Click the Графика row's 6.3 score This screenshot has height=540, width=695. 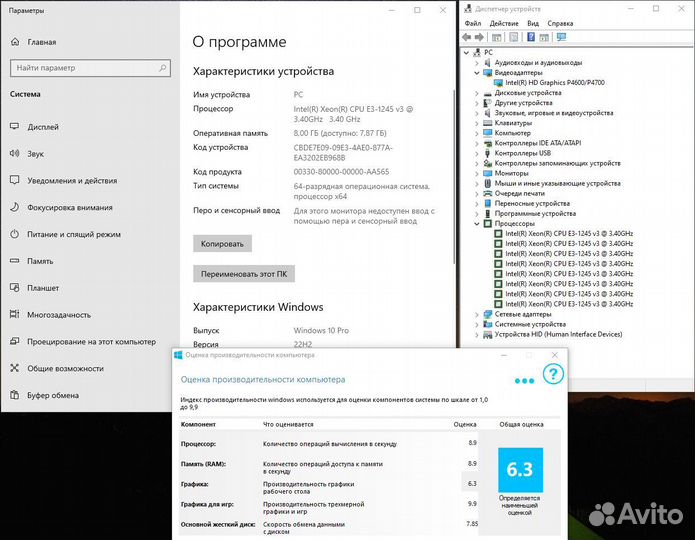(472, 483)
